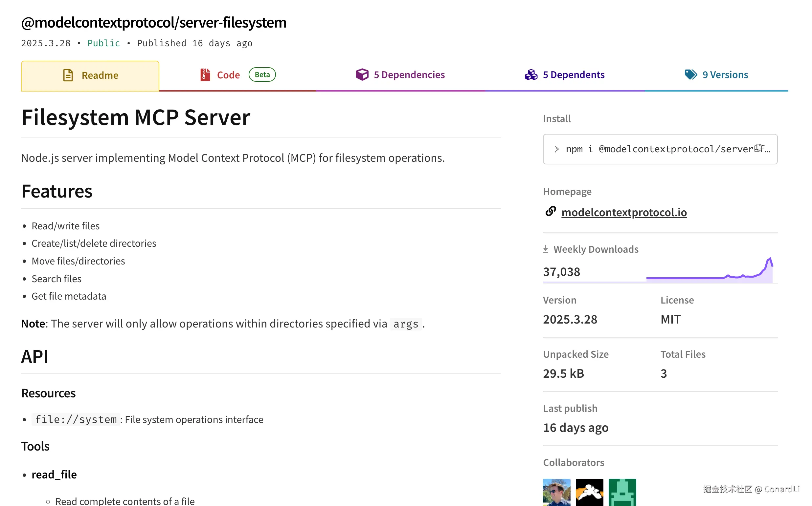The height and width of the screenshot is (506, 812).
Task: Open the green pixel collaborator avatar
Action: 622,492
